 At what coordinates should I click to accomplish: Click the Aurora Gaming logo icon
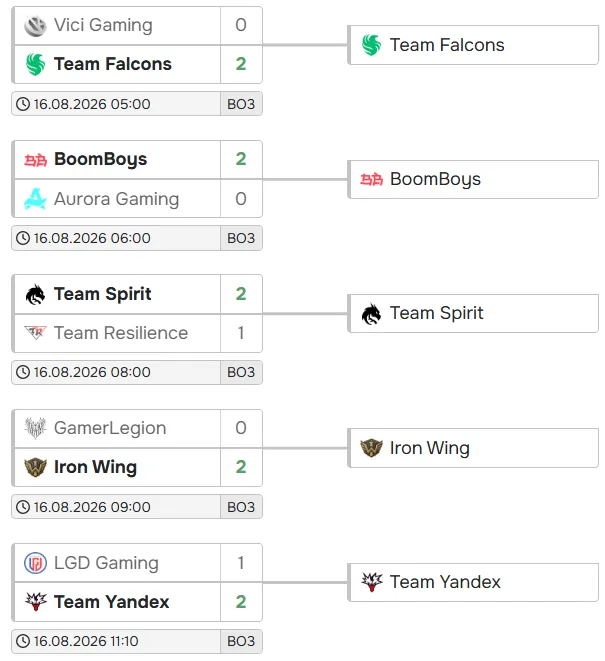coord(35,199)
